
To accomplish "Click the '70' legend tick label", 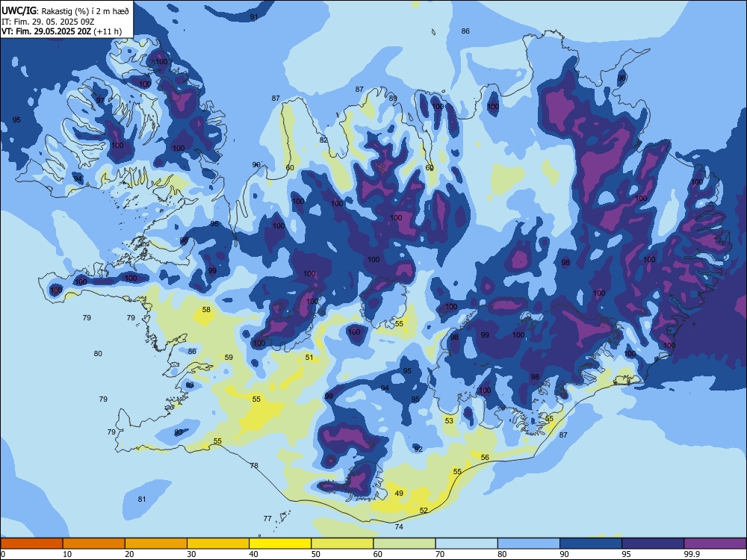I will 440,554.
